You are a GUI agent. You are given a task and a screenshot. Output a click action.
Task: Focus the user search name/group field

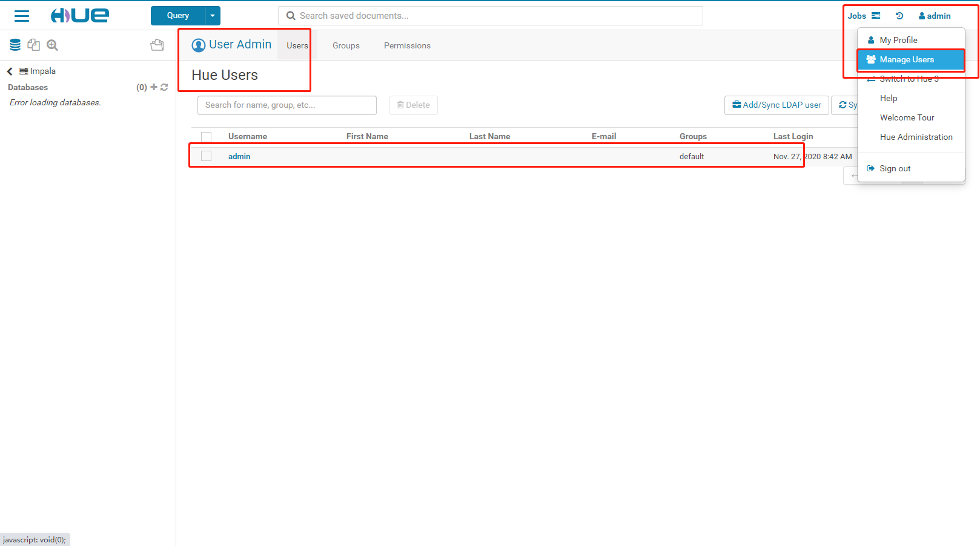click(x=287, y=105)
